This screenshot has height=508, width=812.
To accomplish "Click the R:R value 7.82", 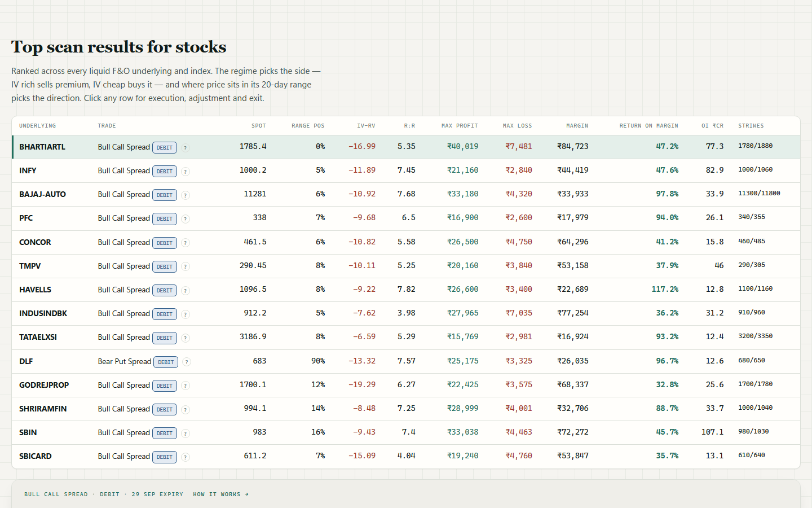I will pos(406,290).
